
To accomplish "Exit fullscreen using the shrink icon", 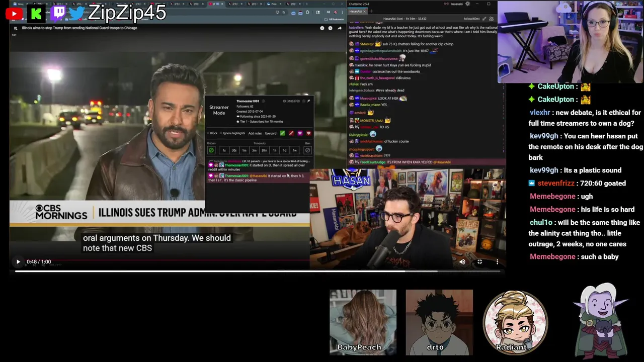I will pyautogui.click(x=479, y=261).
